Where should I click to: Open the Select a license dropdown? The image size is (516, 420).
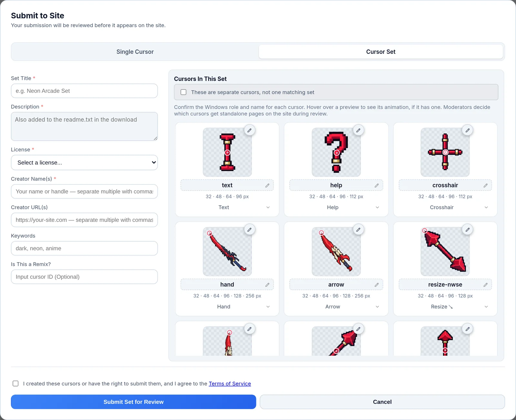tap(84, 163)
